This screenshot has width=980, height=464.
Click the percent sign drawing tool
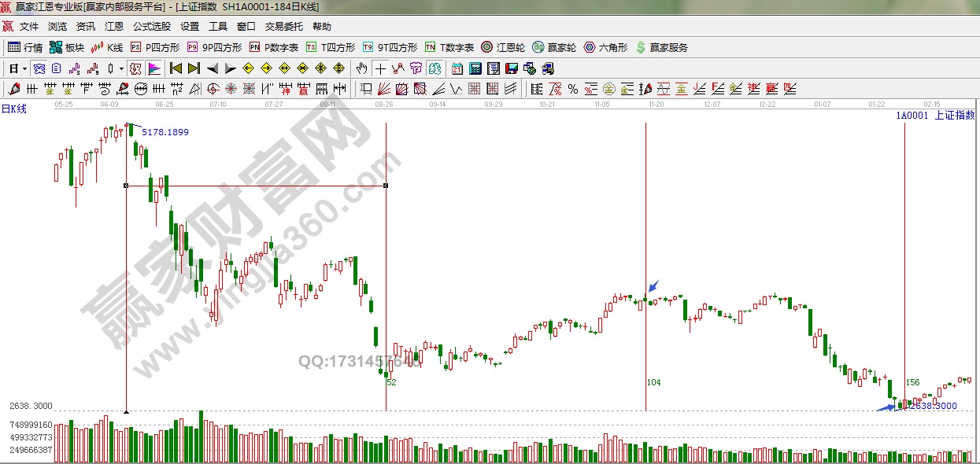pyautogui.click(x=572, y=88)
